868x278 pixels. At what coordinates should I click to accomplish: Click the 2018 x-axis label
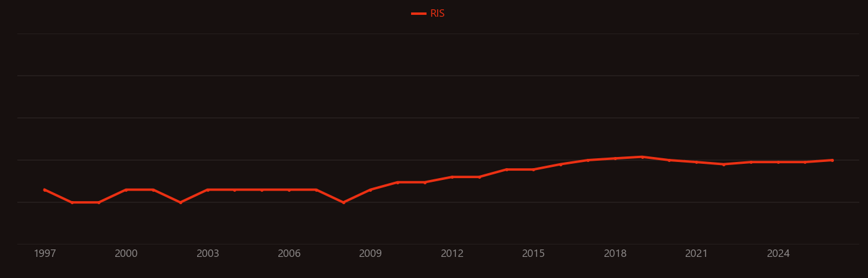[615, 254]
